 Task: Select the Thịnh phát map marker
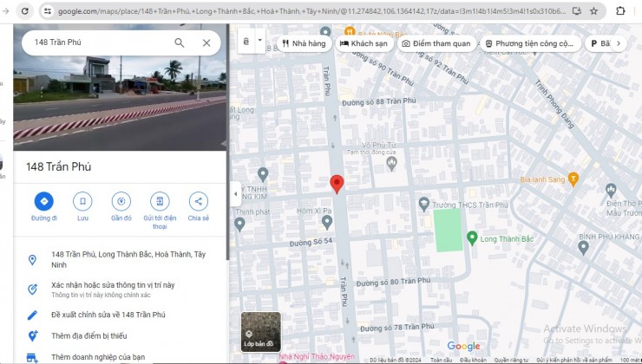pyautogui.click(x=240, y=224)
